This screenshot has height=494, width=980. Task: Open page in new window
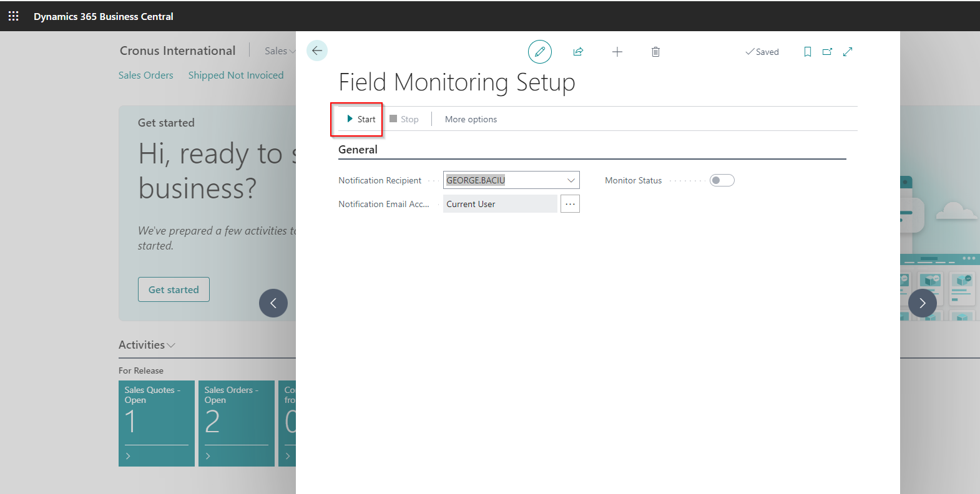(827, 52)
